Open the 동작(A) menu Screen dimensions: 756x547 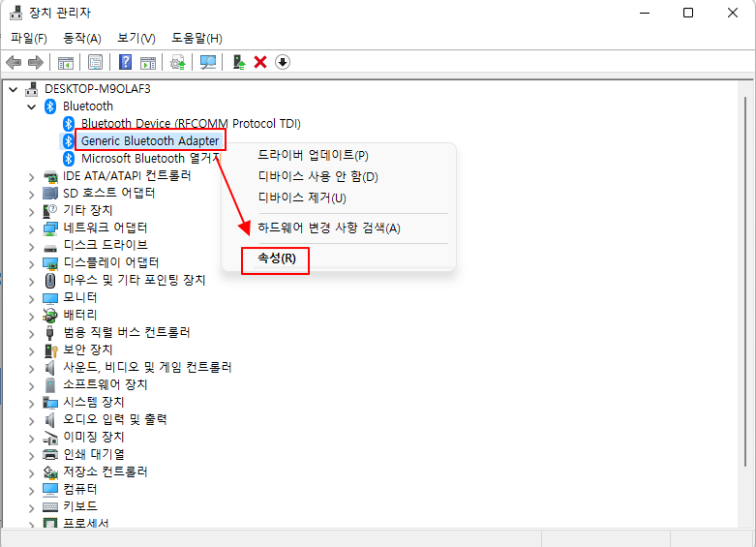(82, 38)
